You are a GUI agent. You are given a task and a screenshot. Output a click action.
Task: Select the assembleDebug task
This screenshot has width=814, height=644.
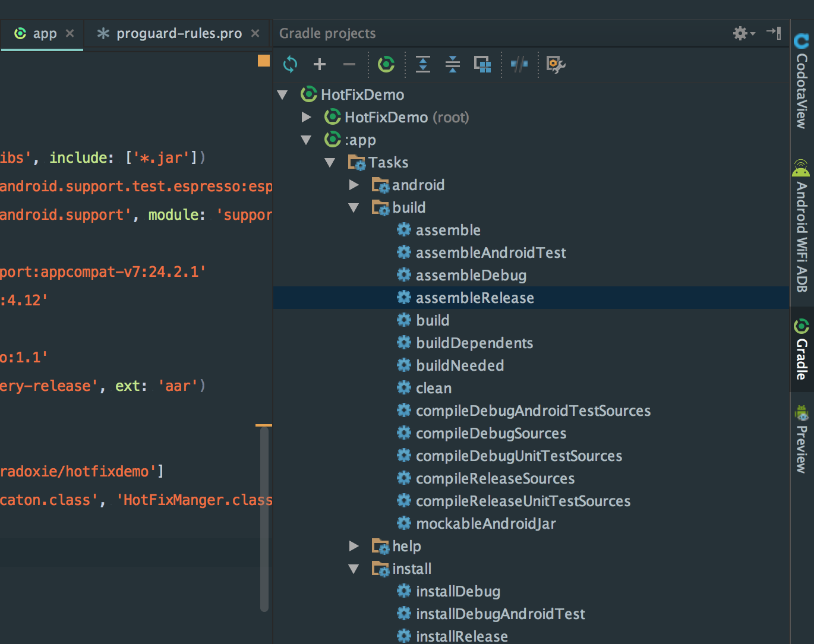click(471, 276)
